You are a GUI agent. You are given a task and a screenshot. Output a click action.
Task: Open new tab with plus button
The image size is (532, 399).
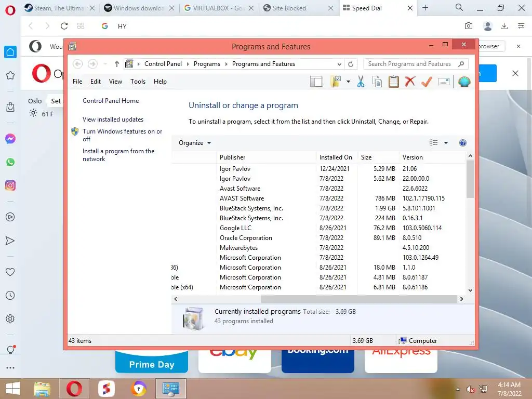click(x=425, y=8)
